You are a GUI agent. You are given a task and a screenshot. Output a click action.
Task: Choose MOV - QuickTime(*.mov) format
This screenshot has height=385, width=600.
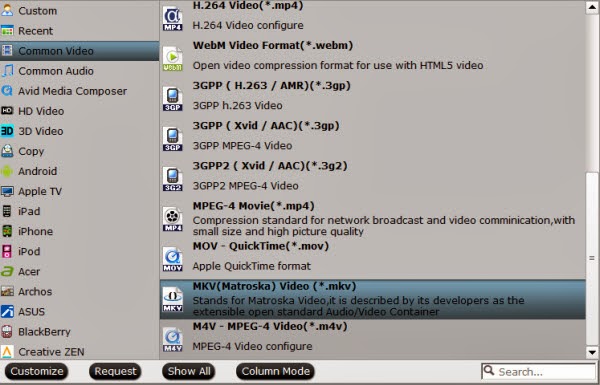point(373,258)
